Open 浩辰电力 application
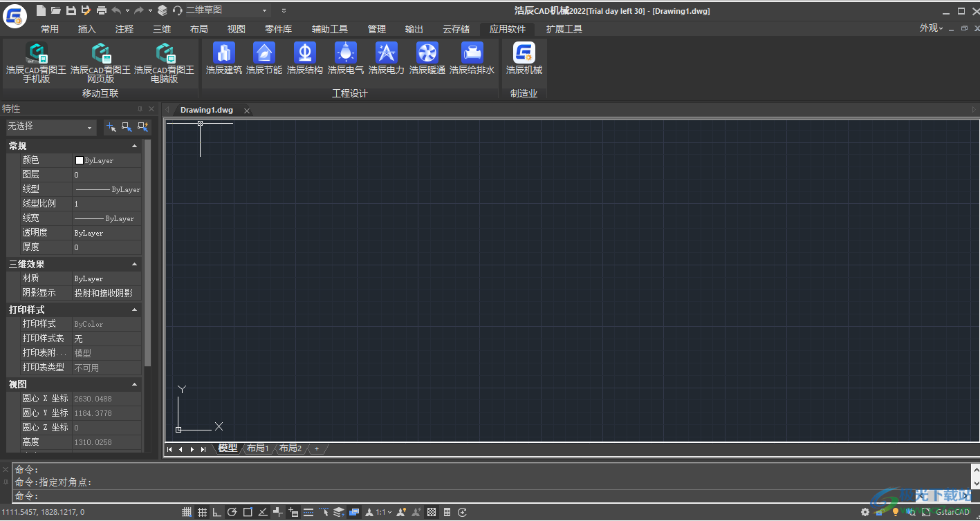The image size is (980, 521). pyautogui.click(x=386, y=59)
